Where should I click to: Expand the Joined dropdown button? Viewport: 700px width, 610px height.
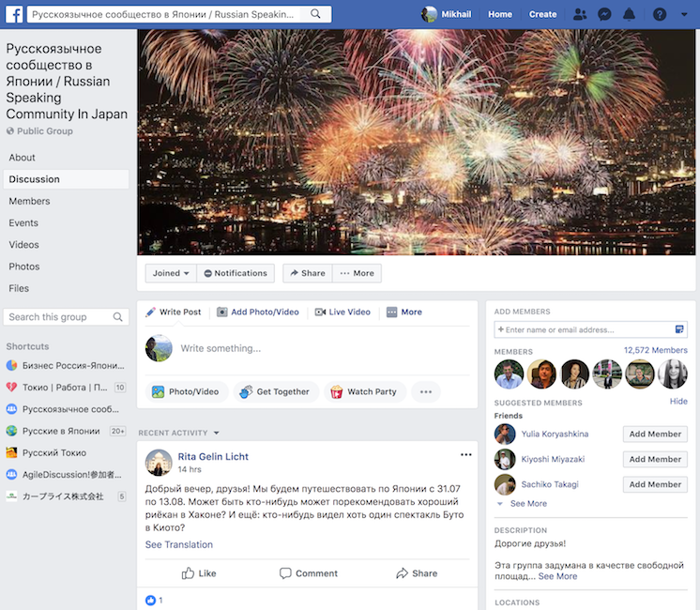click(x=171, y=273)
